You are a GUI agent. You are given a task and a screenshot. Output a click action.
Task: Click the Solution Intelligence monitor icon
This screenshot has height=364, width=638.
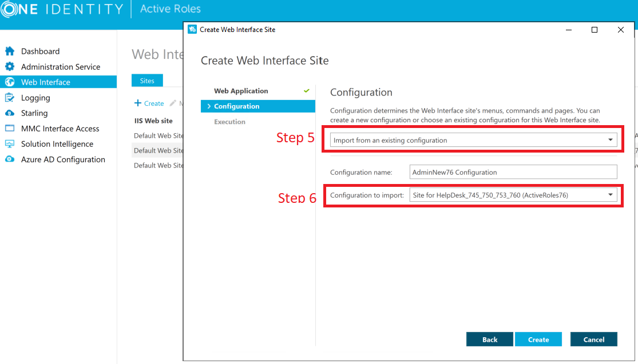pyautogui.click(x=10, y=144)
